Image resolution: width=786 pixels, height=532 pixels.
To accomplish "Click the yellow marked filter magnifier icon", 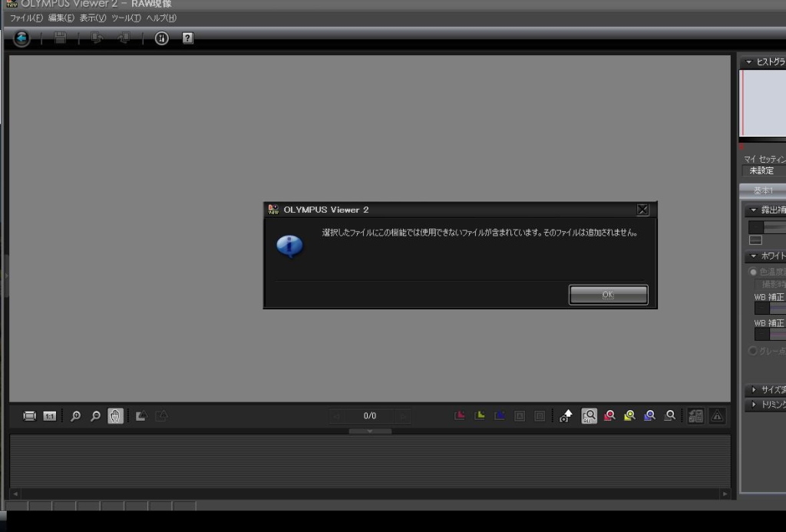I will (629, 415).
